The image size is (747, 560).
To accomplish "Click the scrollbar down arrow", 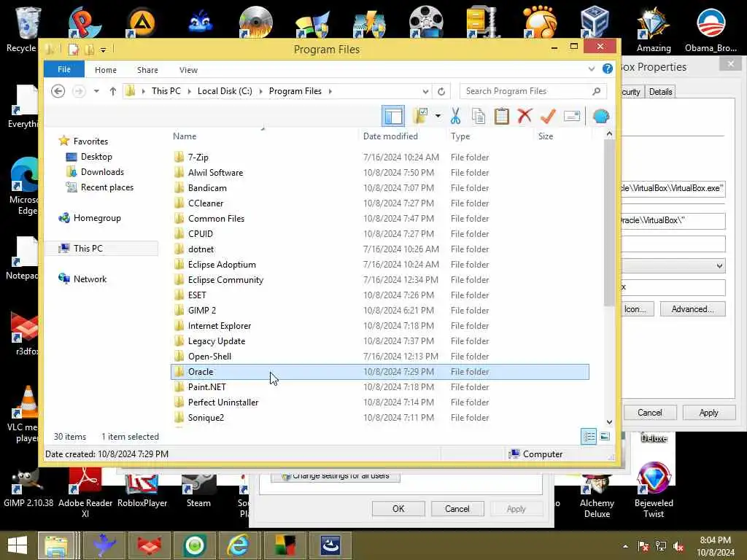I will click(609, 422).
